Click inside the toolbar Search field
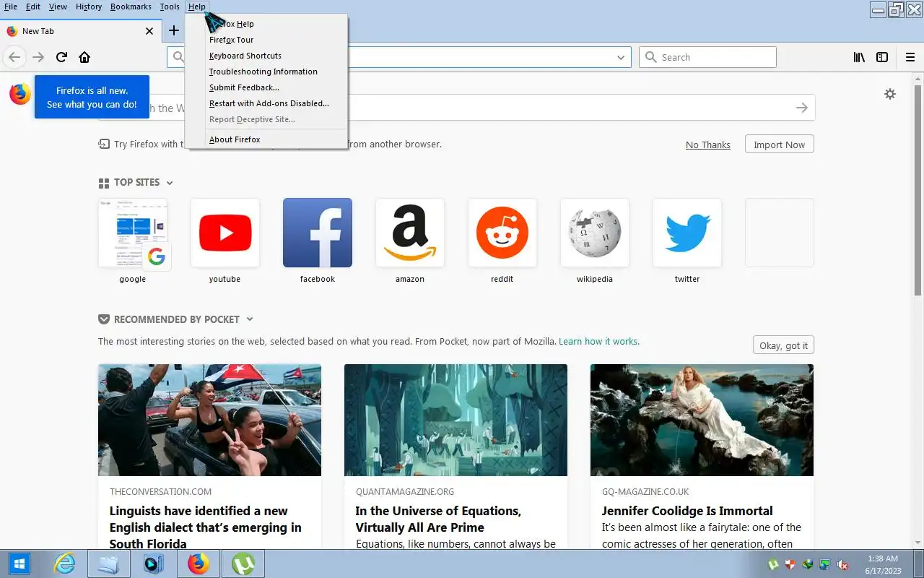The image size is (924, 578). (707, 57)
